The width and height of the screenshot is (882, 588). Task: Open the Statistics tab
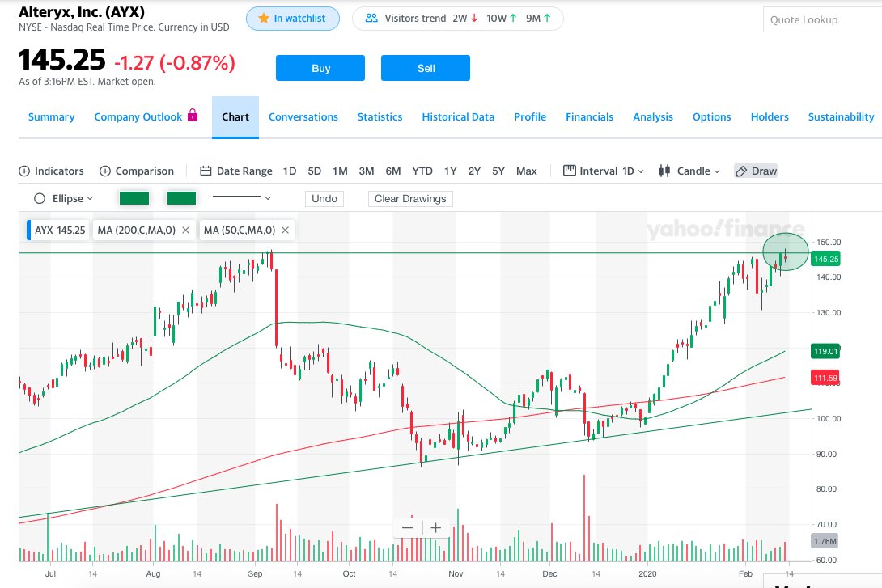point(380,117)
